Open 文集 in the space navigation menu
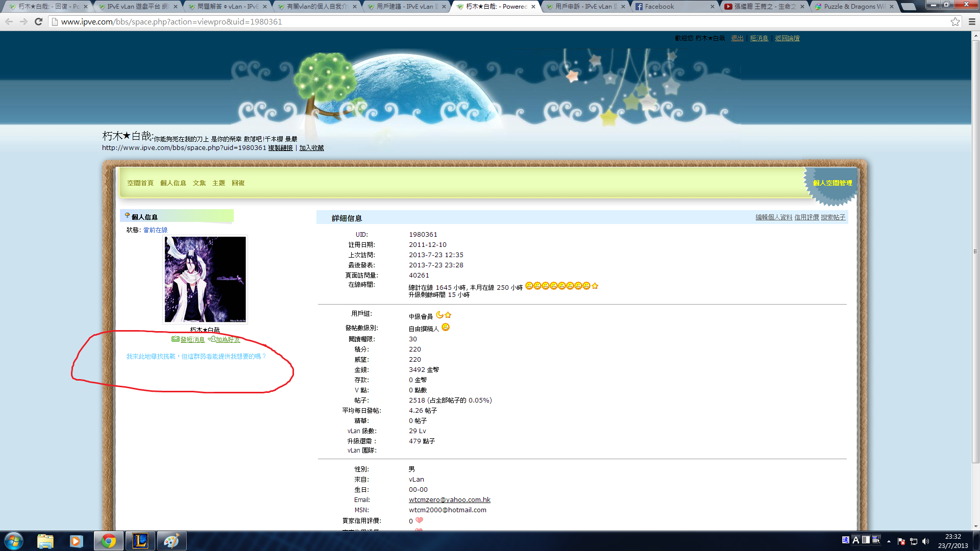The height and width of the screenshot is (551, 980). pyautogui.click(x=199, y=183)
